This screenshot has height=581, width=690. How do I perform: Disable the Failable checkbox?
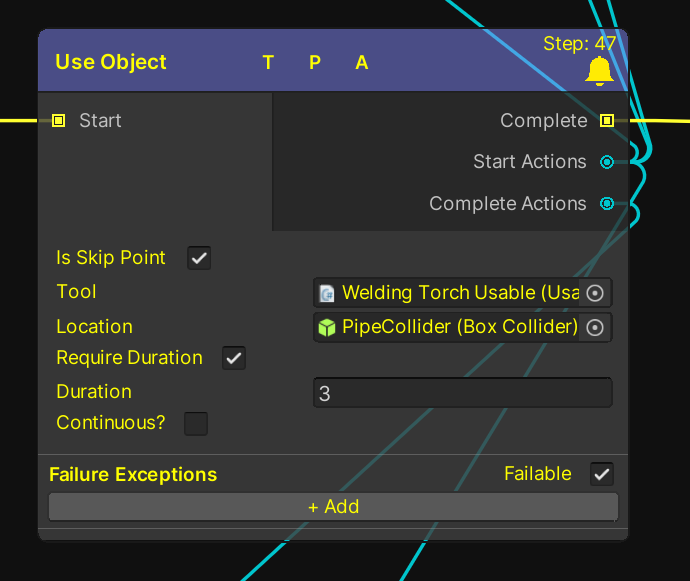tap(602, 474)
